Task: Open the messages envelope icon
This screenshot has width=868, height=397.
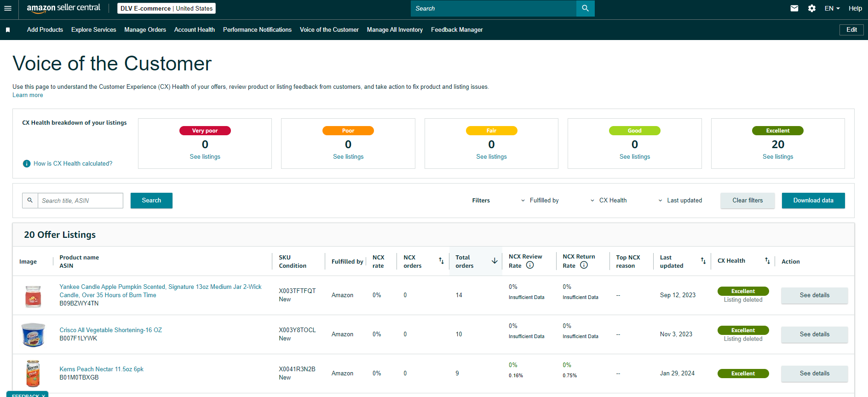Action: click(x=794, y=8)
